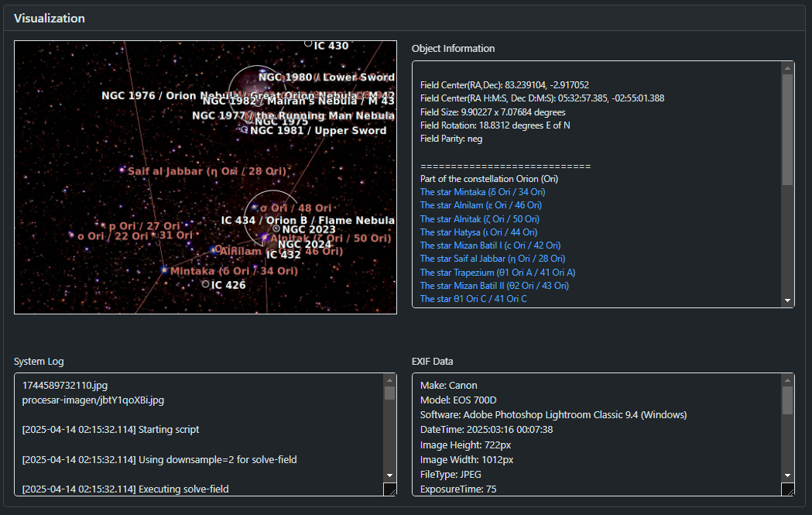Open the star Trapezium link
Image resolution: width=812 pixels, height=515 pixels.
tap(497, 273)
